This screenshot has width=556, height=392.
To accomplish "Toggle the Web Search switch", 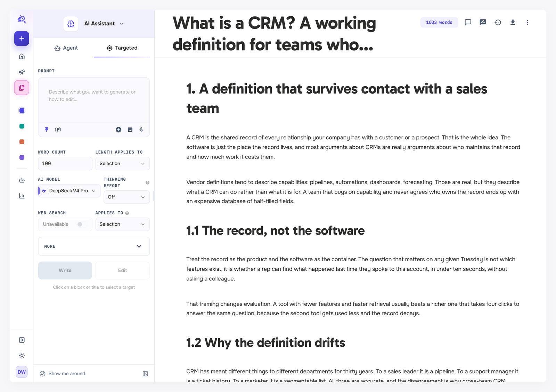I will point(81,224).
